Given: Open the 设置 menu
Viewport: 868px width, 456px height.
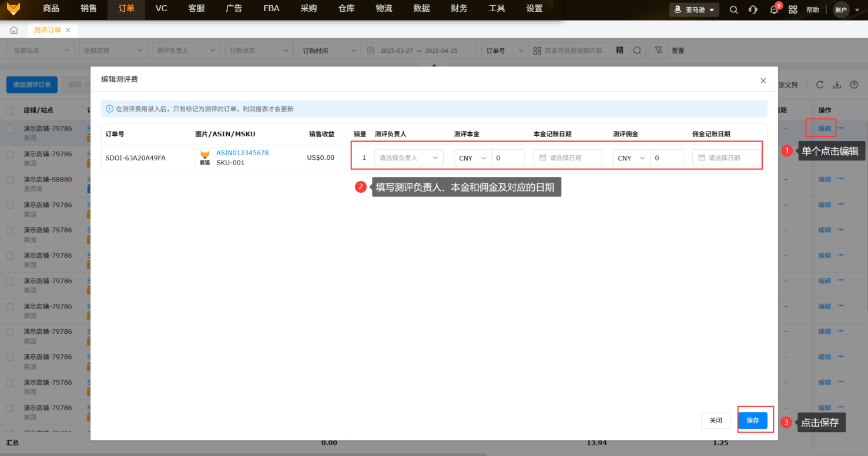Looking at the screenshot, I should point(534,9).
